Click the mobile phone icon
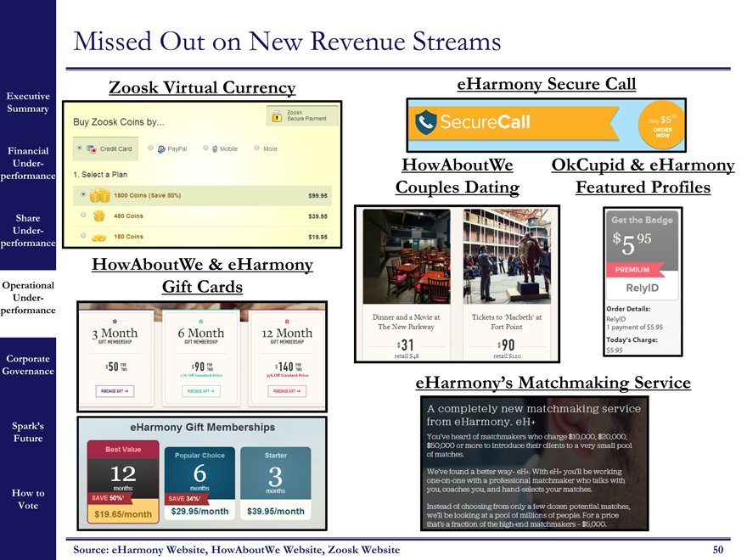This screenshot has height=560, width=747. point(215,149)
